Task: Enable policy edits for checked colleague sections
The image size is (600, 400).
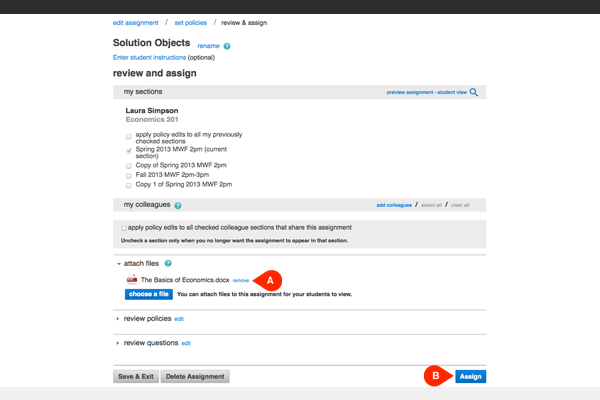Action: 123,227
